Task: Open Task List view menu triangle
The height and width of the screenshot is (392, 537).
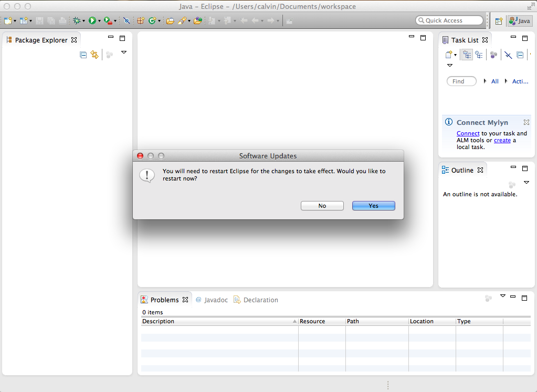Action: [450, 65]
